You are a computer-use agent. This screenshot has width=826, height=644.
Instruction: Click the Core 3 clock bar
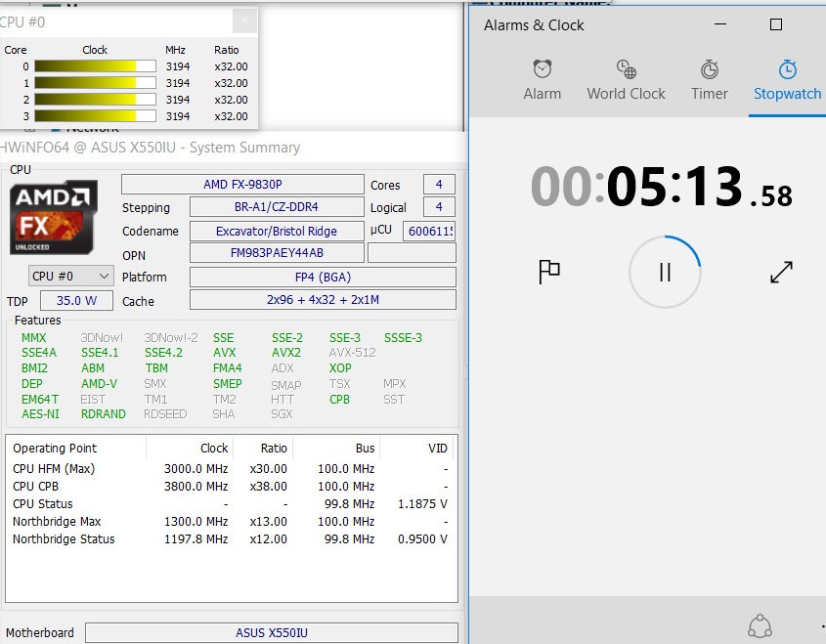coord(95,116)
